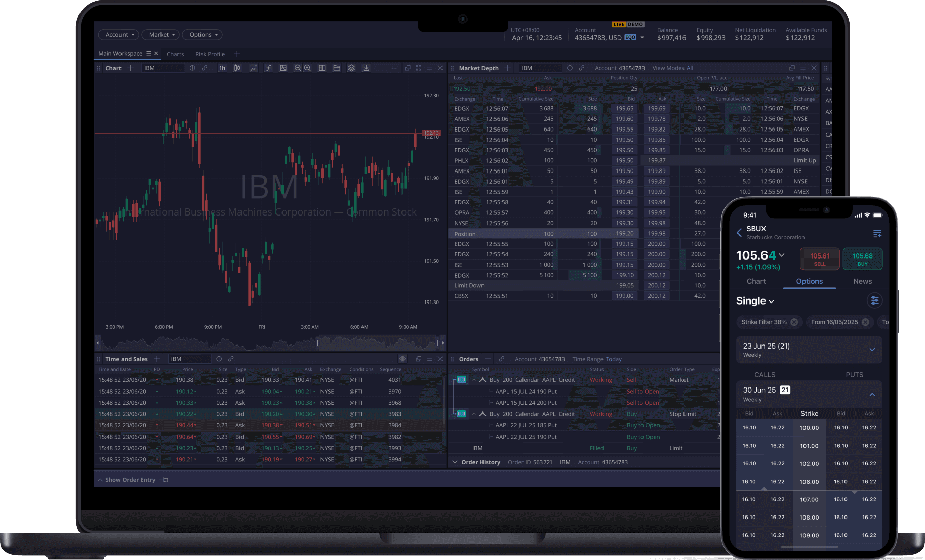Expand Chart panel to fullscreen
The image size is (925, 560).
point(419,68)
